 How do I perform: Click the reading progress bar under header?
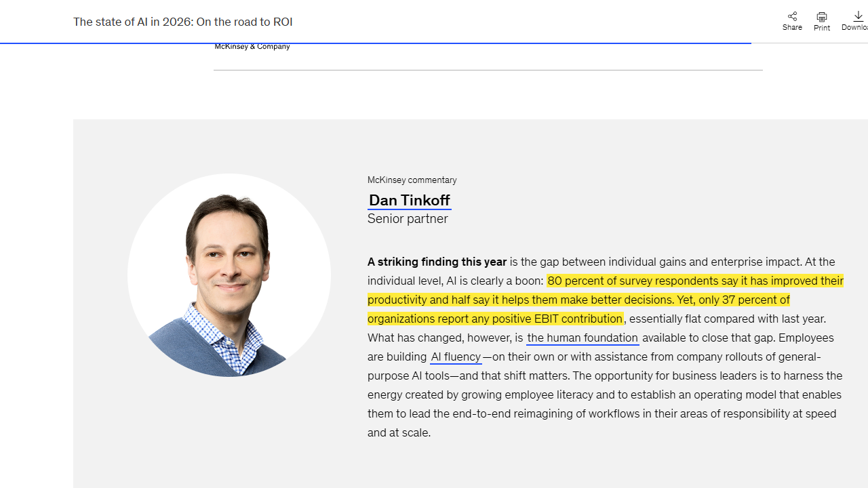pos(376,43)
